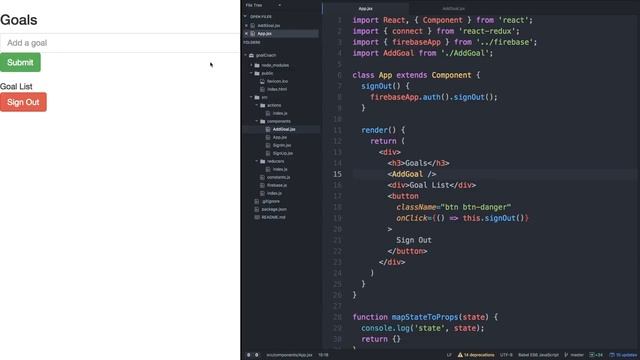Screen dimensions: 640x360
Task: Click the Goal List text in the browser page
Action: point(16,87)
